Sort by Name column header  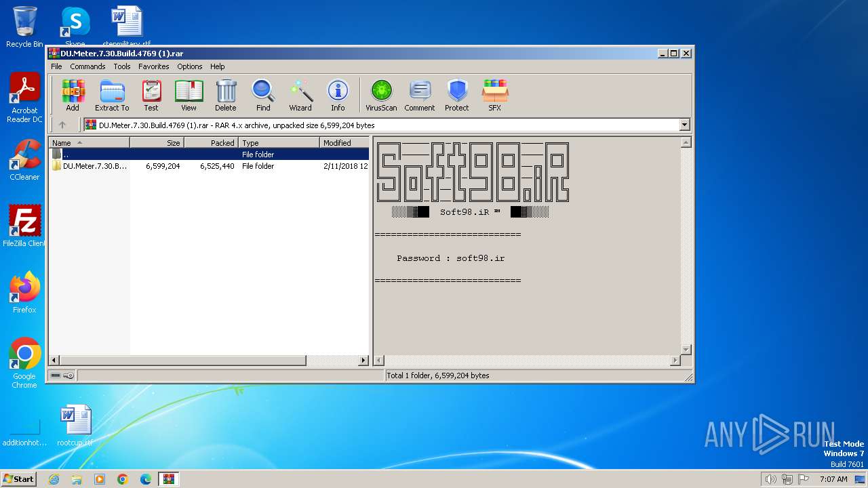pyautogui.click(x=89, y=142)
